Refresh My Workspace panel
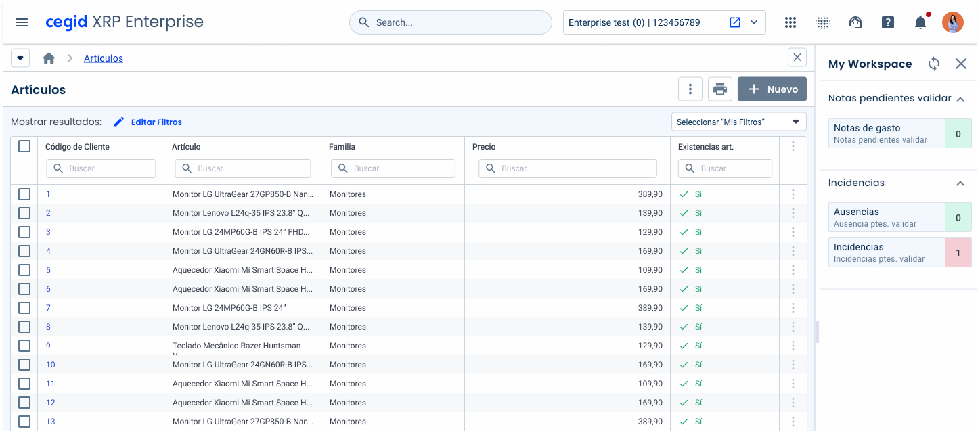 pyautogui.click(x=934, y=64)
